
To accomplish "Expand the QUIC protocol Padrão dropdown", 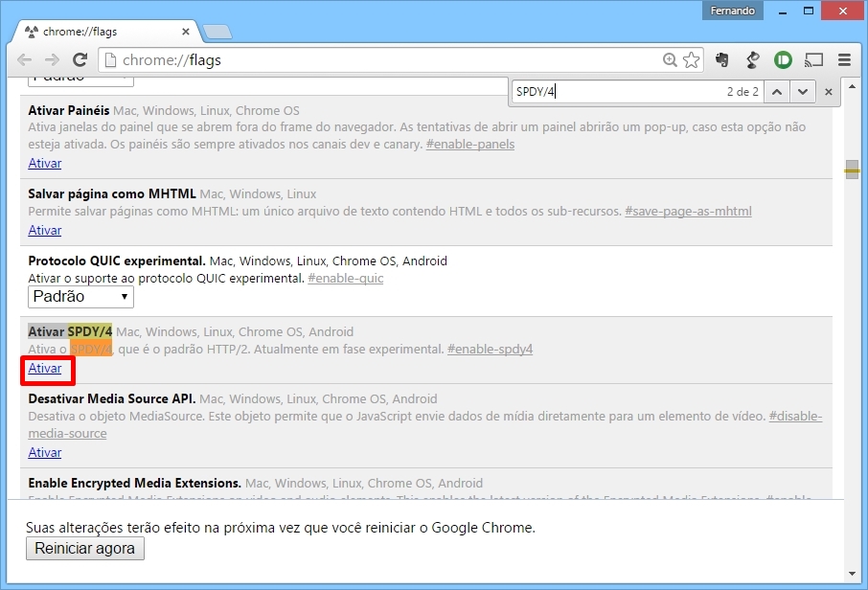I will click(x=80, y=297).
